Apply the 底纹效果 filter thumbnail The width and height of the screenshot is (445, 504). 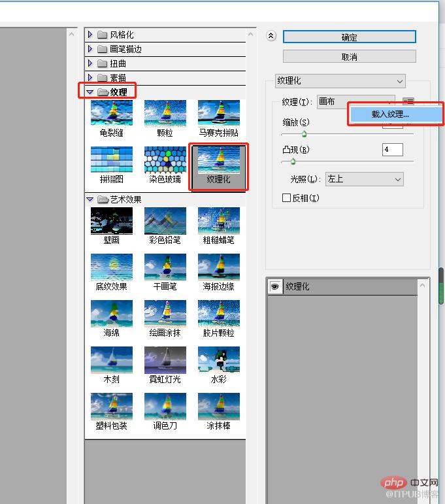point(112,267)
